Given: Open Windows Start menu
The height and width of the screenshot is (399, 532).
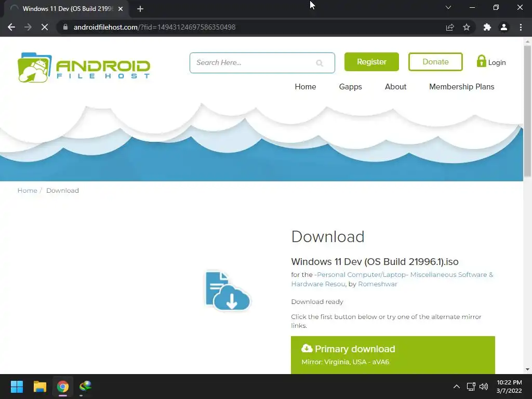Looking at the screenshot, I should (x=17, y=387).
